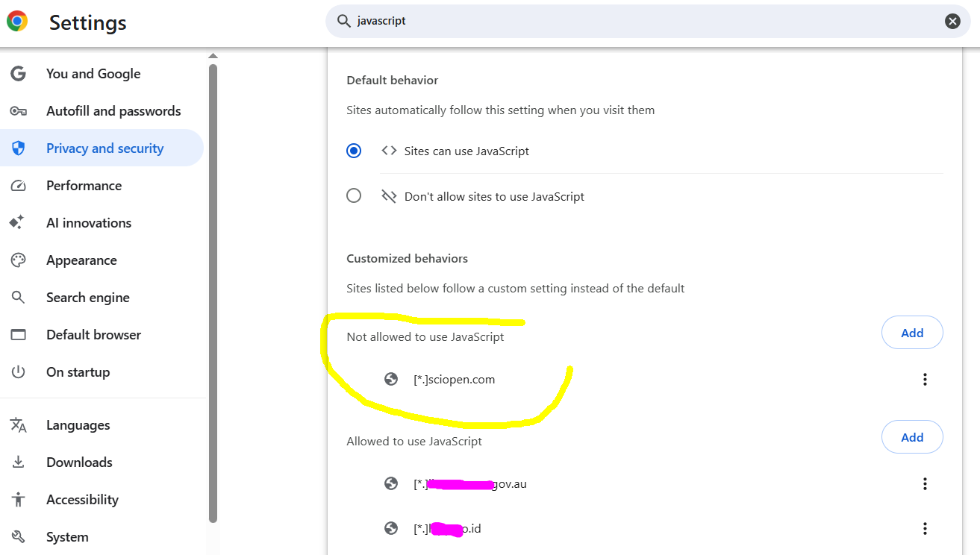
Task: Click the Performance gauge icon
Action: click(19, 186)
